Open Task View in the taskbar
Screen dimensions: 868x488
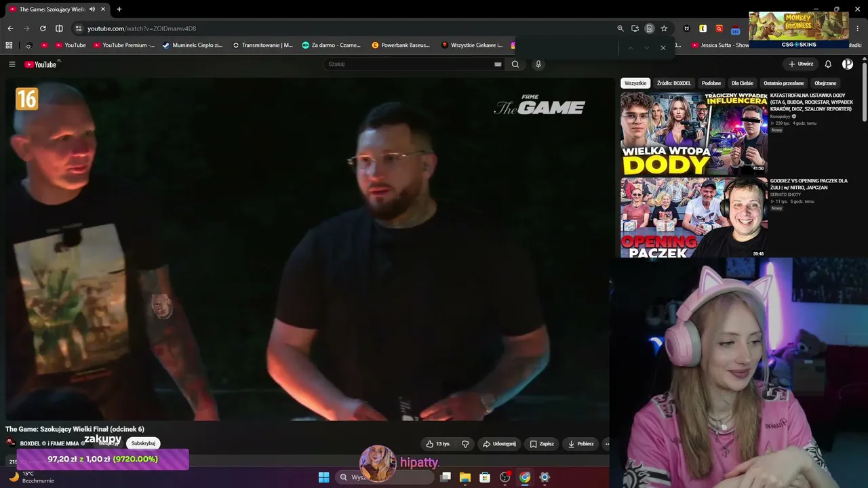point(446,477)
